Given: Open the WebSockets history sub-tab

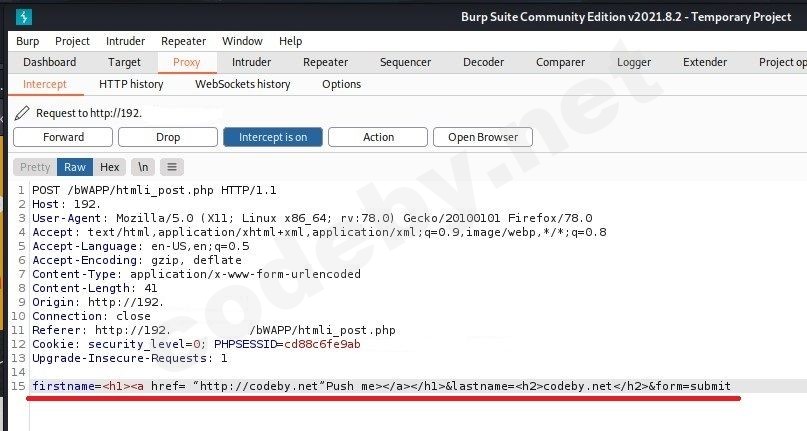Looking at the screenshot, I should [242, 84].
